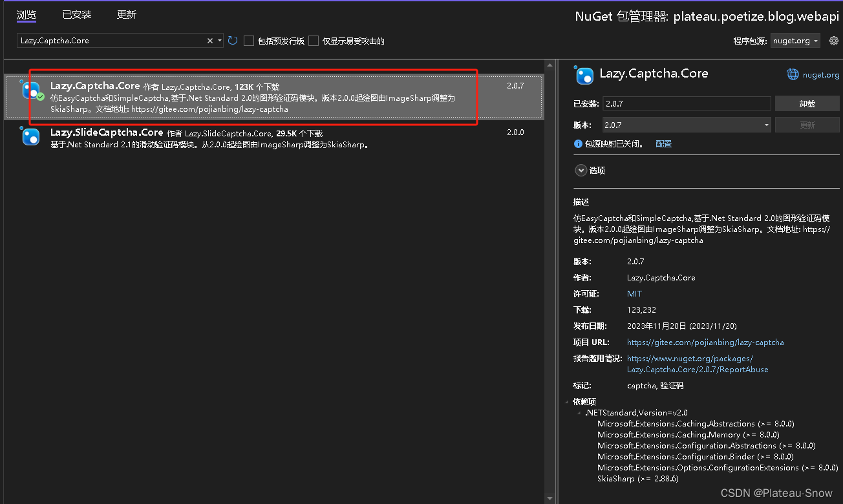Screen dimensions: 843x504
Task: Clear the search box using the X icon
Action: (209, 39)
